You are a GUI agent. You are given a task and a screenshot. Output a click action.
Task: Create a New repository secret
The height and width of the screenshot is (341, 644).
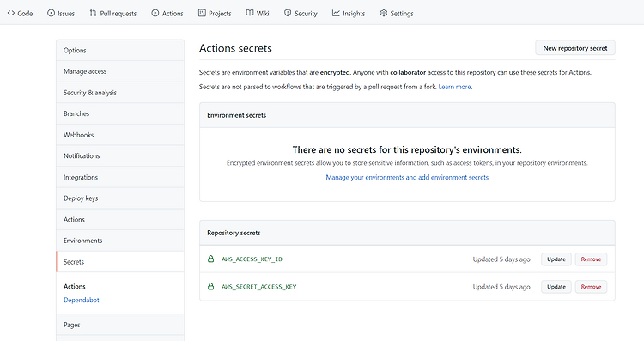pyautogui.click(x=575, y=48)
